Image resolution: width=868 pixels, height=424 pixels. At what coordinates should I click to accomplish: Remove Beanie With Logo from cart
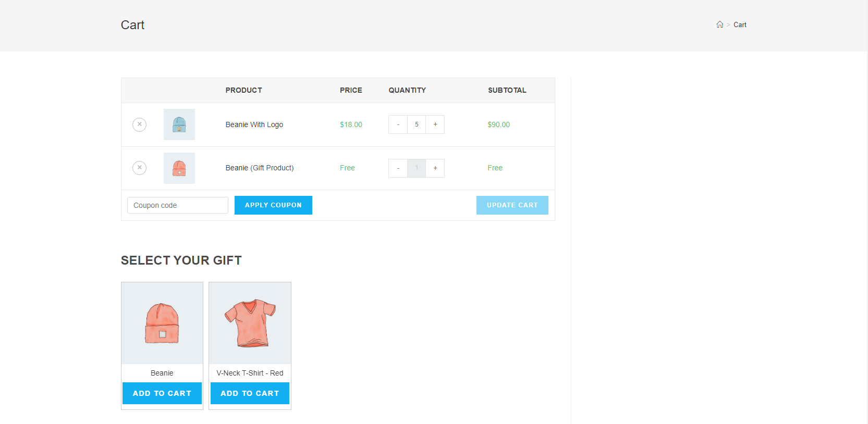tap(139, 124)
